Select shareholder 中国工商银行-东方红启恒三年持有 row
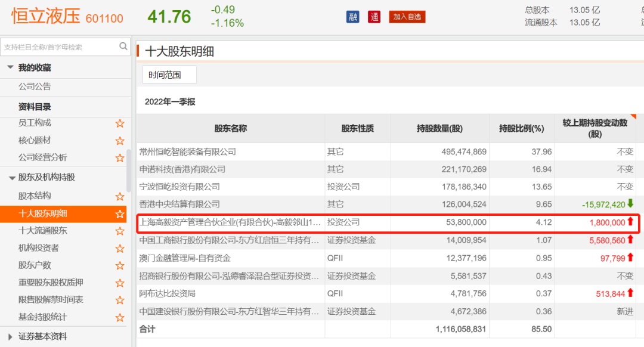644x347 pixels. click(229, 240)
